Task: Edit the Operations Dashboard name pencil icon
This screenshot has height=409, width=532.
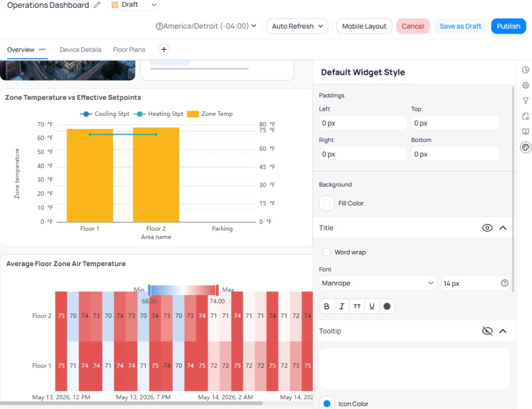Action: 97,5
